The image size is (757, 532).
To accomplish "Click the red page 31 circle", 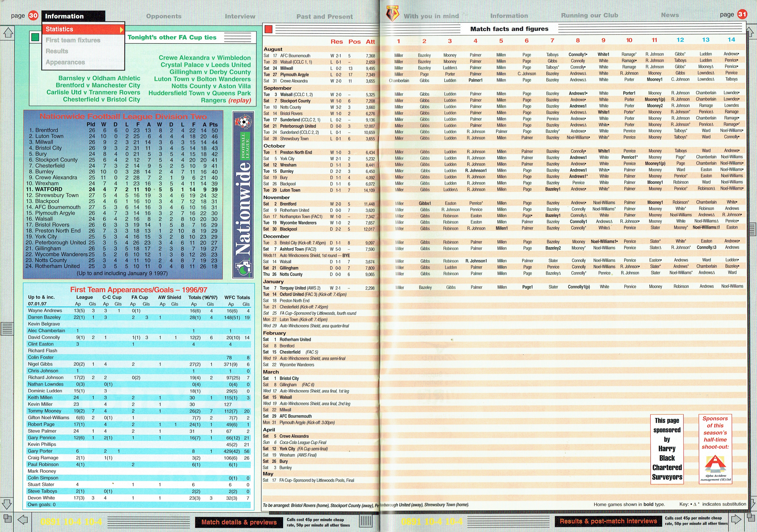I will click(742, 14).
